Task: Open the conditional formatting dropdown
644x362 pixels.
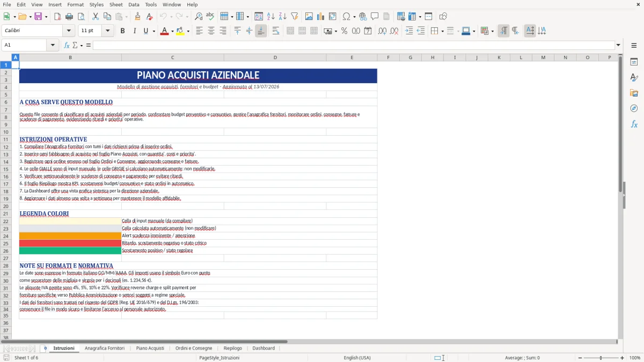Action: click(492, 31)
